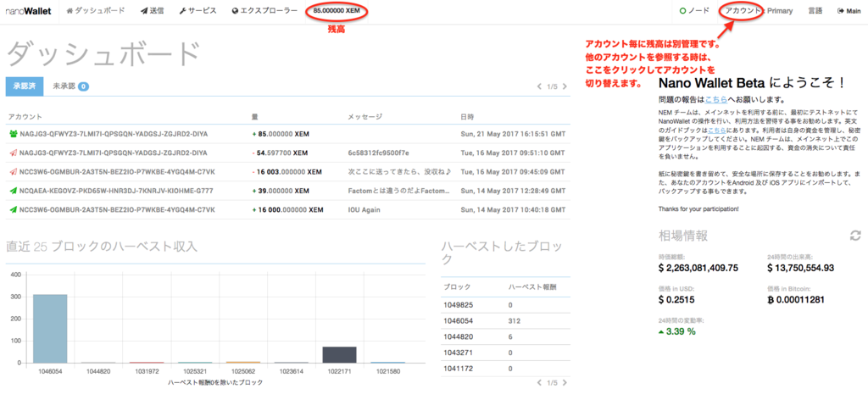Click USD price $ 0.2515
The height and width of the screenshot is (411, 868).
676,300
